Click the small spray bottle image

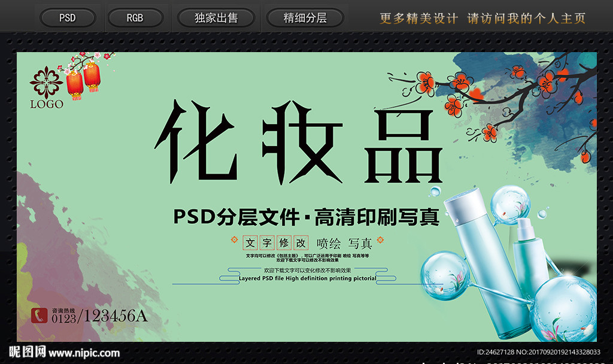click(530, 258)
